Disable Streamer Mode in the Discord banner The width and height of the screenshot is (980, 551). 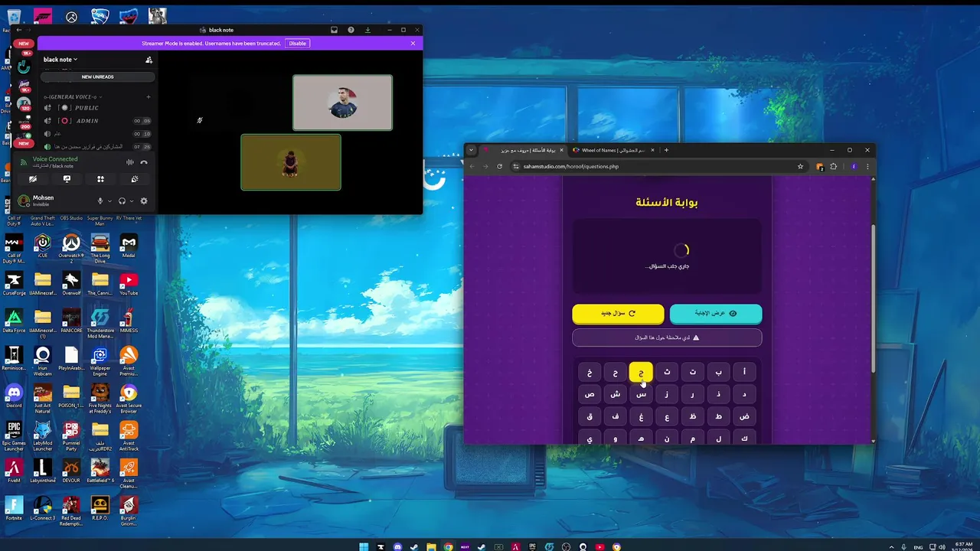[297, 44]
